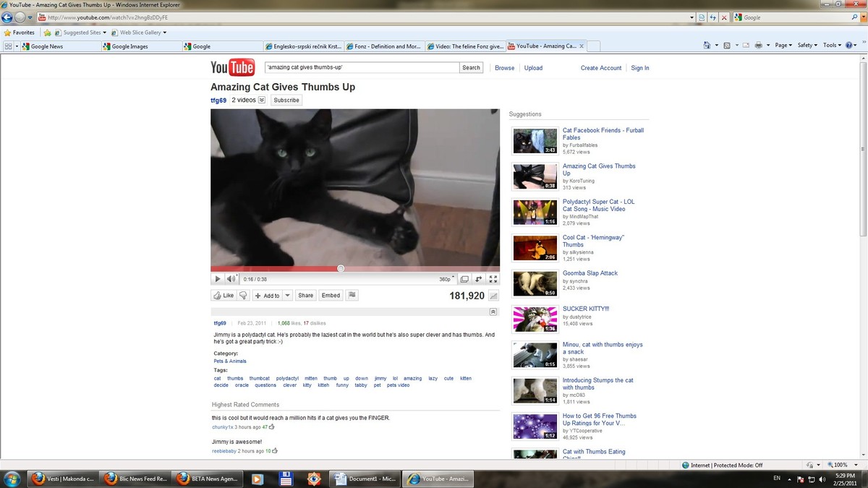Mute the video using the speaker icon
Screen dimensions: 868x488
point(231,279)
